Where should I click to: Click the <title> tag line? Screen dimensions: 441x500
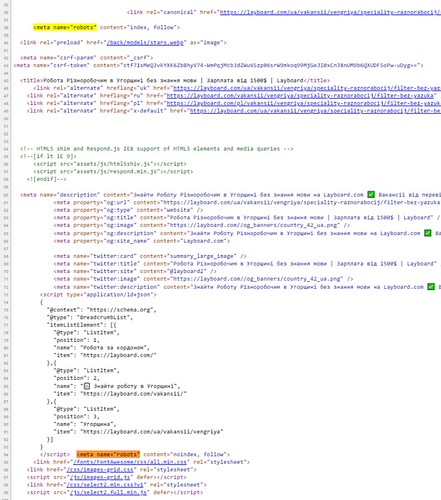(175, 80)
